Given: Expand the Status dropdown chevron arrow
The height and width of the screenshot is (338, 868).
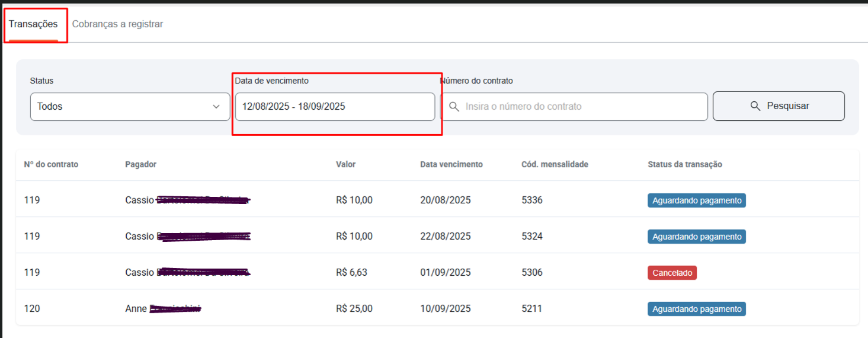Looking at the screenshot, I should [216, 107].
